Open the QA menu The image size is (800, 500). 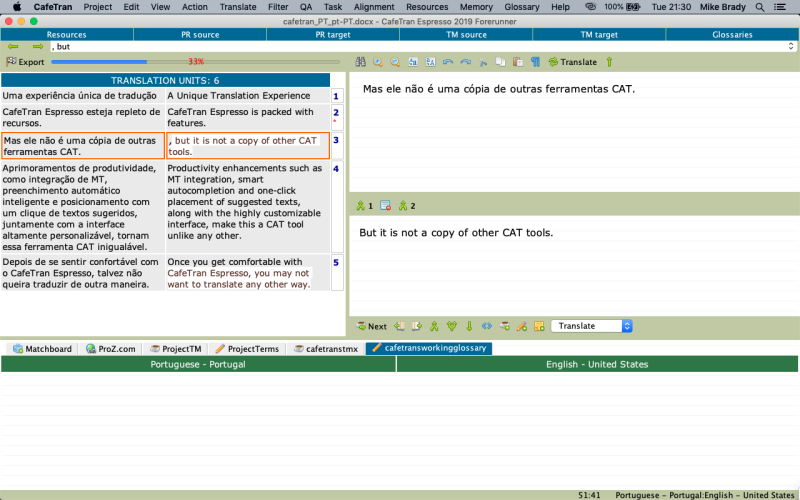click(x=306, y=7)
